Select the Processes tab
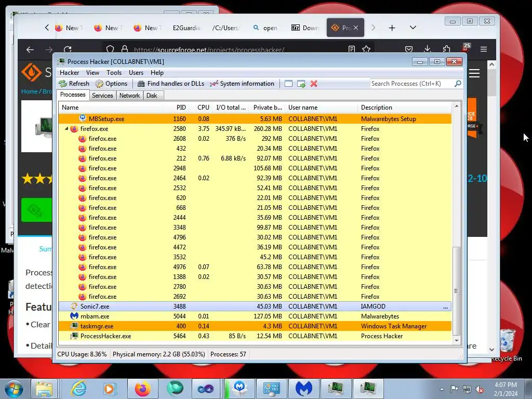 point(73,95)
